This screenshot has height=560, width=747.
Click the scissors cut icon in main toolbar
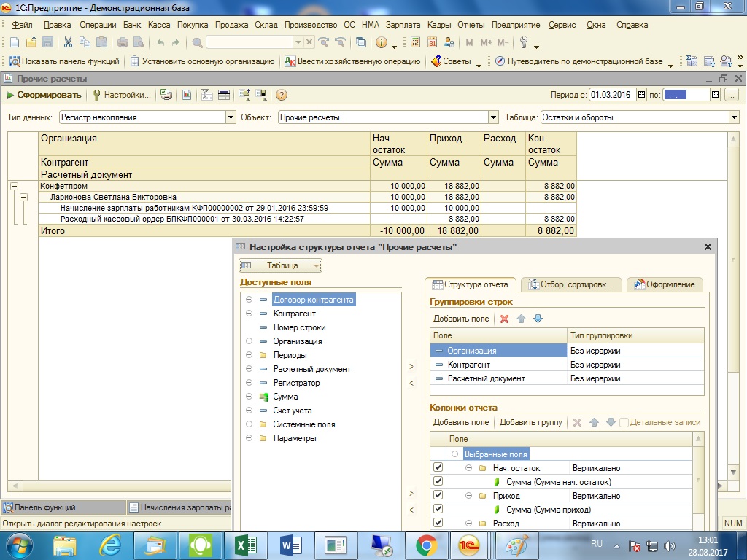(68, 42)
